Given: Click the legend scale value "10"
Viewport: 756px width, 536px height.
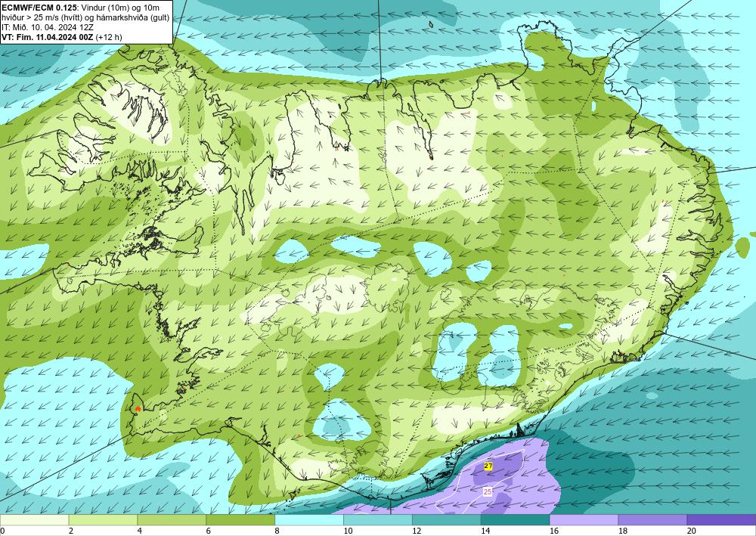Looking at the screenshot, I should click(x=348, y=531).
